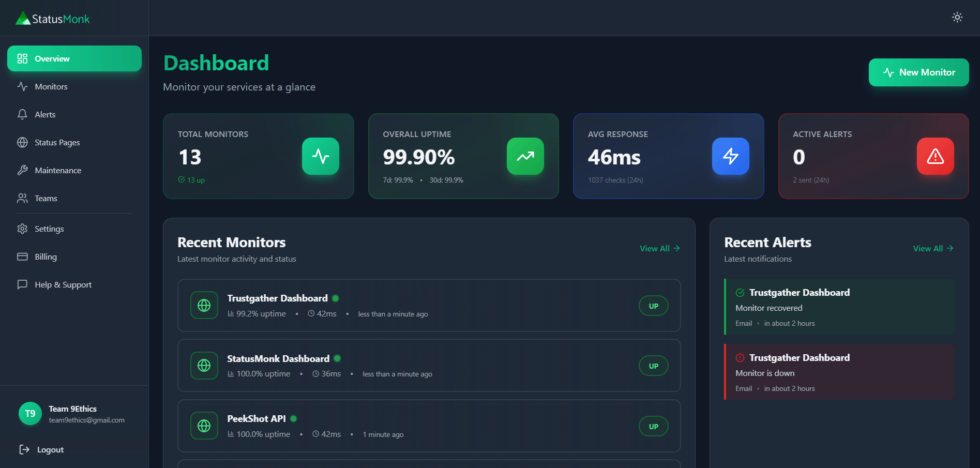Click the StatusMonk logo

(x=52, y=18)
